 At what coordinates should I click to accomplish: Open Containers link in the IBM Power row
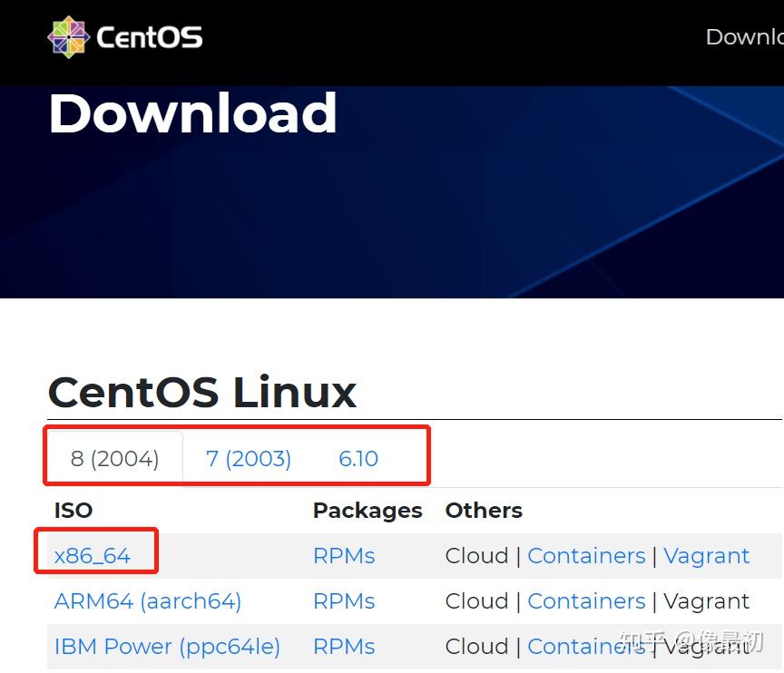coord(586,646)
